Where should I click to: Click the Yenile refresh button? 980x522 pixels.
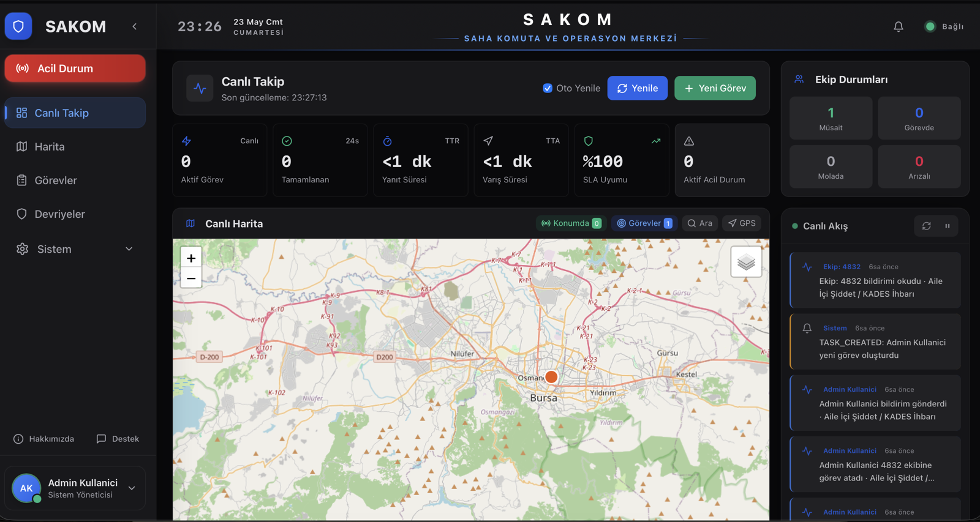(x=637, y=88)
